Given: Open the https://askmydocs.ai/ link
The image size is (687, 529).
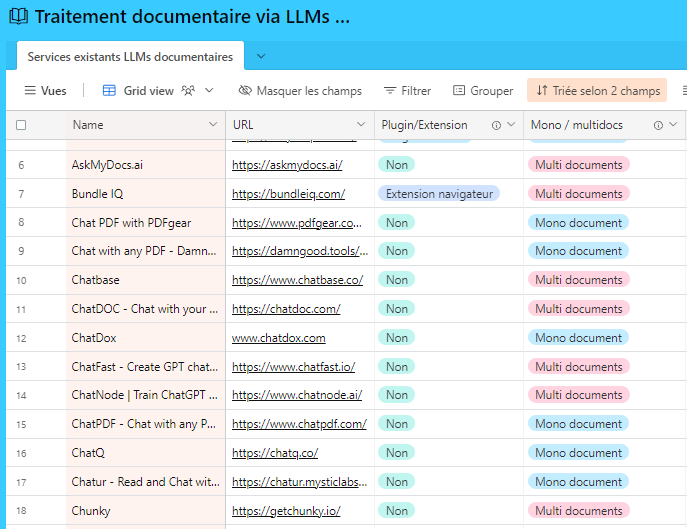Looking at the screenshot, I should click(287, 165).
